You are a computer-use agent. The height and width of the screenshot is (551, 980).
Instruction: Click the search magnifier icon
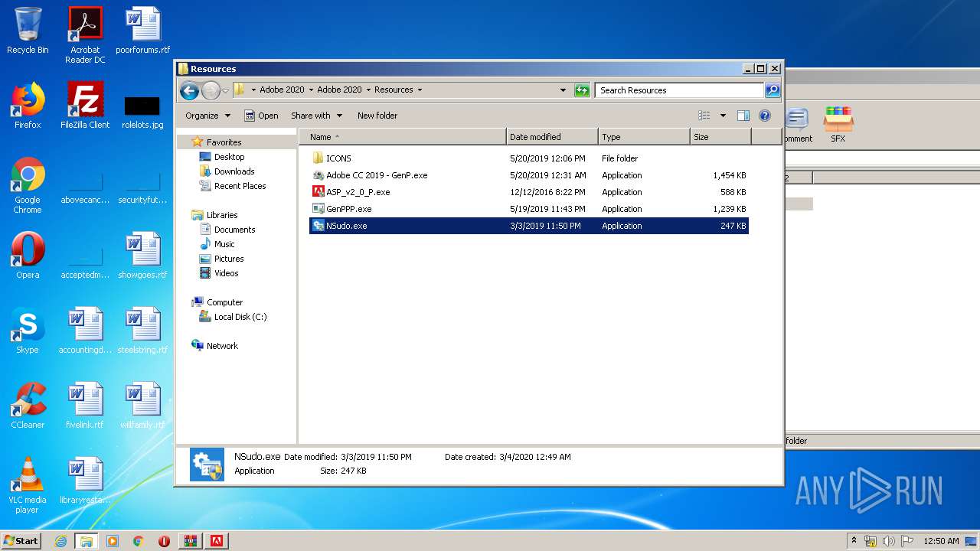click(x=772, y=90)
